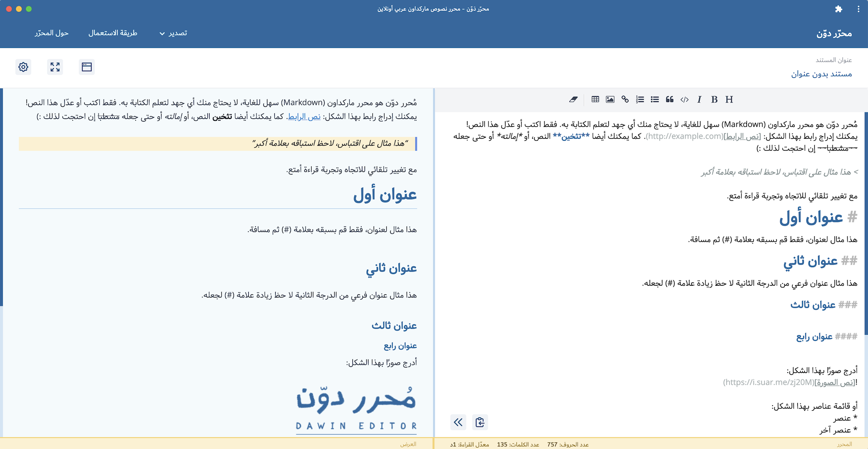Expand the تصدير export dropdown

pyautogui.click(x=173, y=33)
